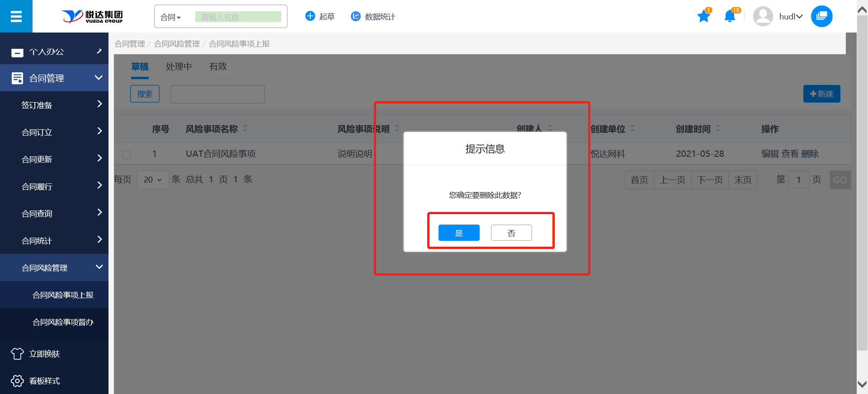Image resolution: width=868 pixels, height=394 pixels.
Task: Open notifications bell icon
Action: pos(729,17)
